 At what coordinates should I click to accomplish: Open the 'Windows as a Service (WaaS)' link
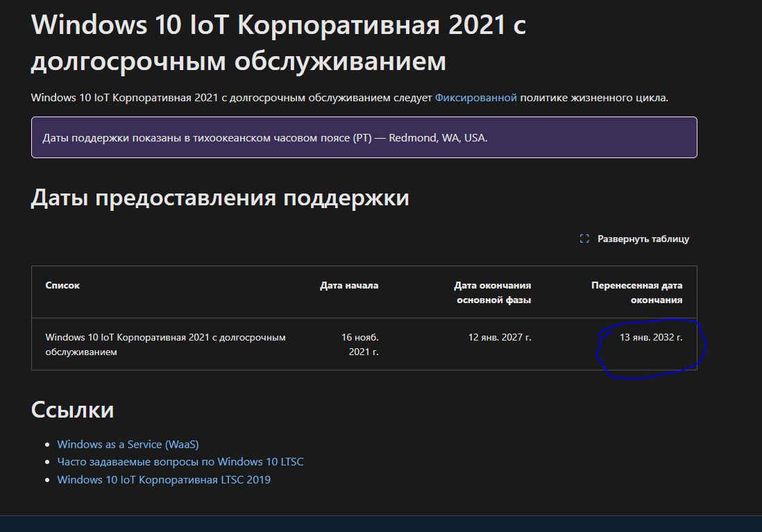[128, 444]
